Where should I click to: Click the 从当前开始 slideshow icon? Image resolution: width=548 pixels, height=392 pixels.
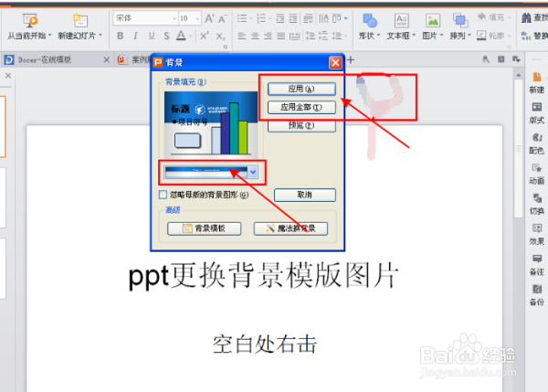pos(30,20)
